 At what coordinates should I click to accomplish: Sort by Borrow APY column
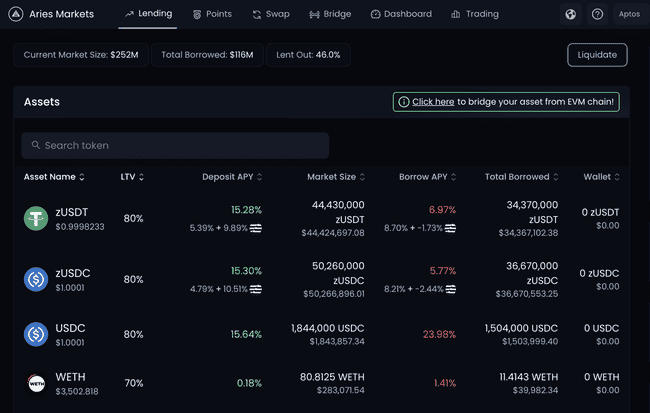[427, 177]
